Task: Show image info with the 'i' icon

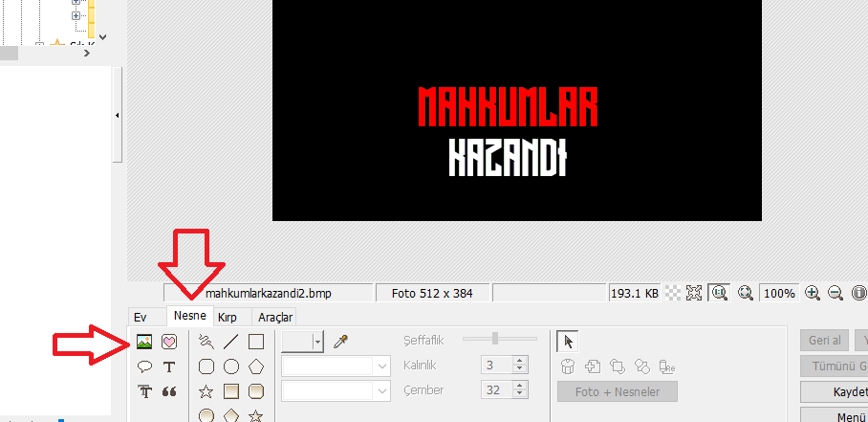Action: (x=858, y=293)
